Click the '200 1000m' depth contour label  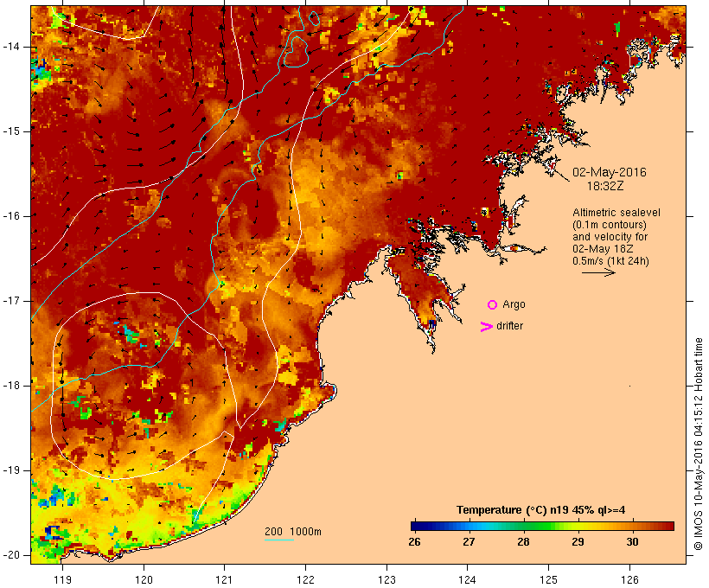[x=293, y=532]
